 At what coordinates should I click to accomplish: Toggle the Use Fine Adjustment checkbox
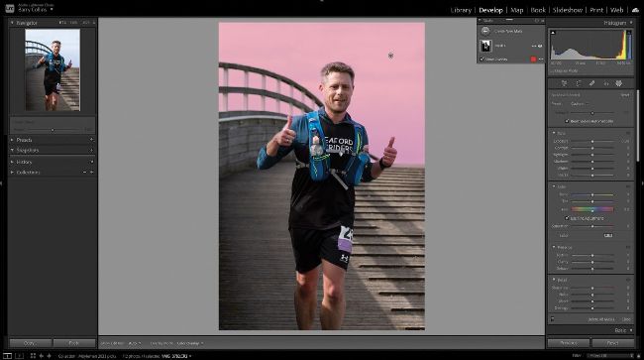click(x=567, y=218)
